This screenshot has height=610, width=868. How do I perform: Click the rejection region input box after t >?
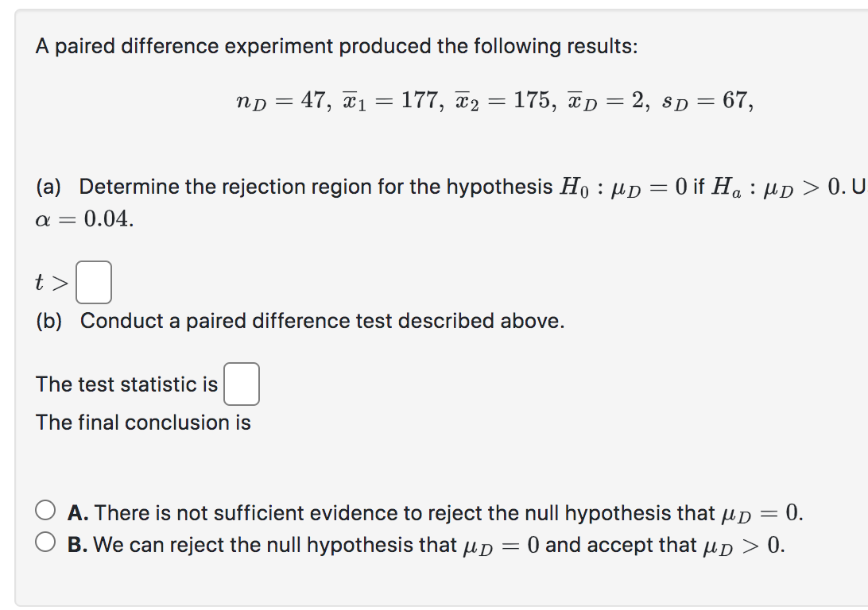(x=93, y=282)
